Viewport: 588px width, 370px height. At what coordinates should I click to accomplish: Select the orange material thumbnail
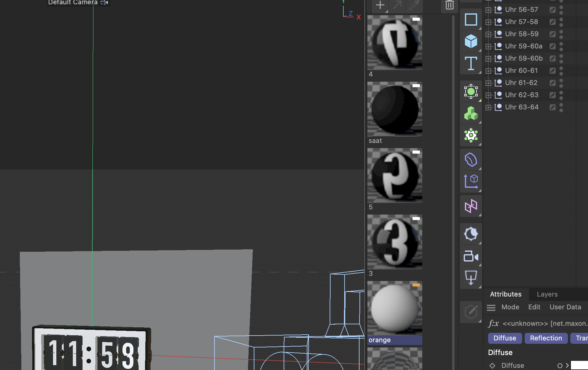coord(395,308)
